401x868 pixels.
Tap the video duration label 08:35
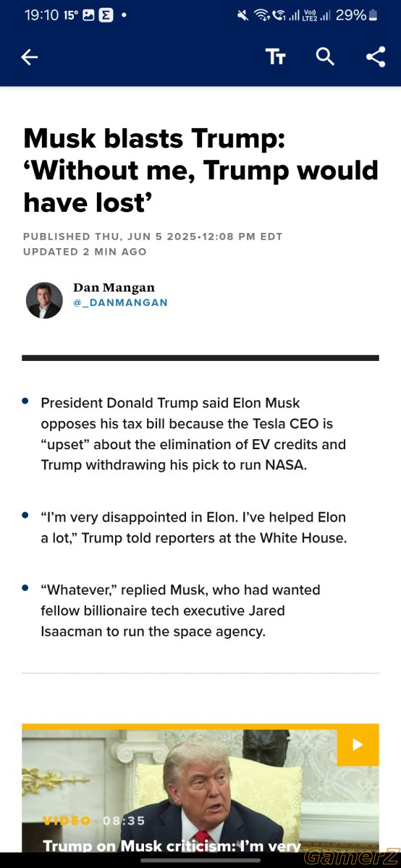[124, 820]
